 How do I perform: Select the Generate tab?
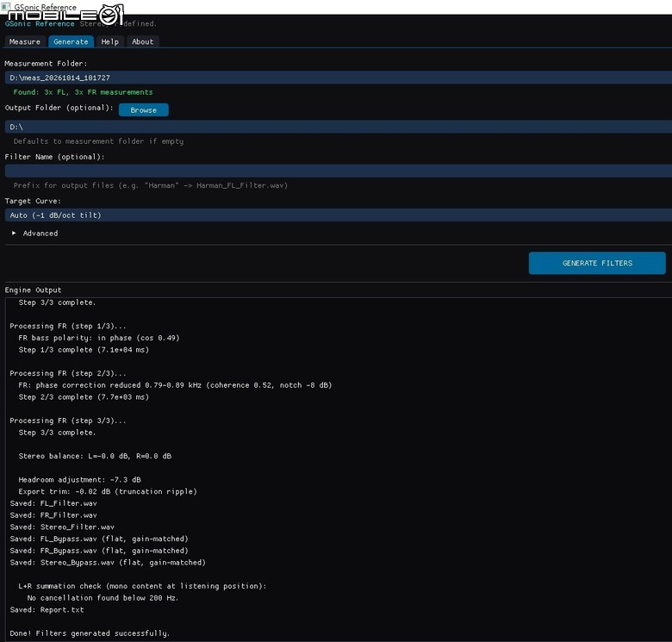pos(71,41)
